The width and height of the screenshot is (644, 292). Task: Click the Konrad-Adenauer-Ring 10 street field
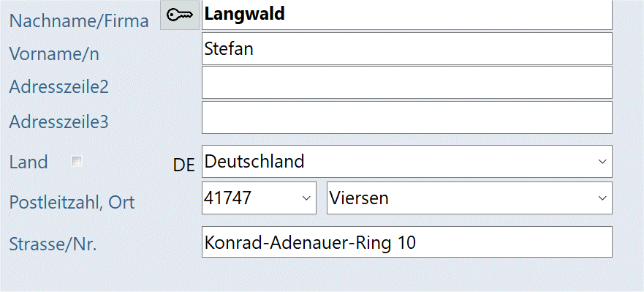407,242
